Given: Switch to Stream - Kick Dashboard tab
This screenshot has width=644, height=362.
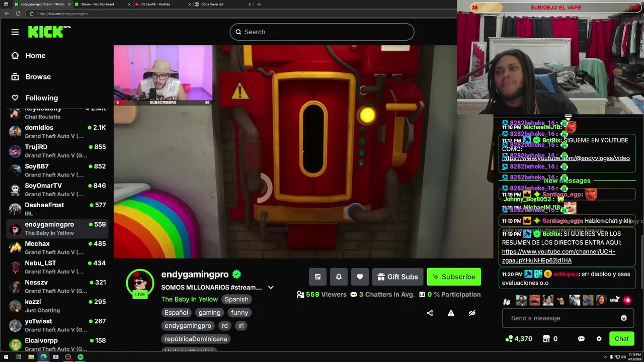Looking at the screenshot, I should click(x=103, y=4).
